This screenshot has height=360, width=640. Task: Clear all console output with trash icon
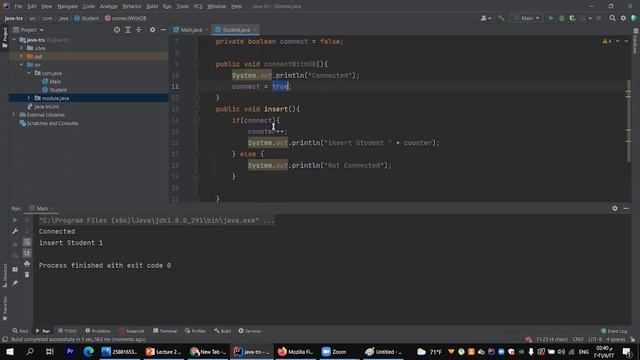pos(27,275)
